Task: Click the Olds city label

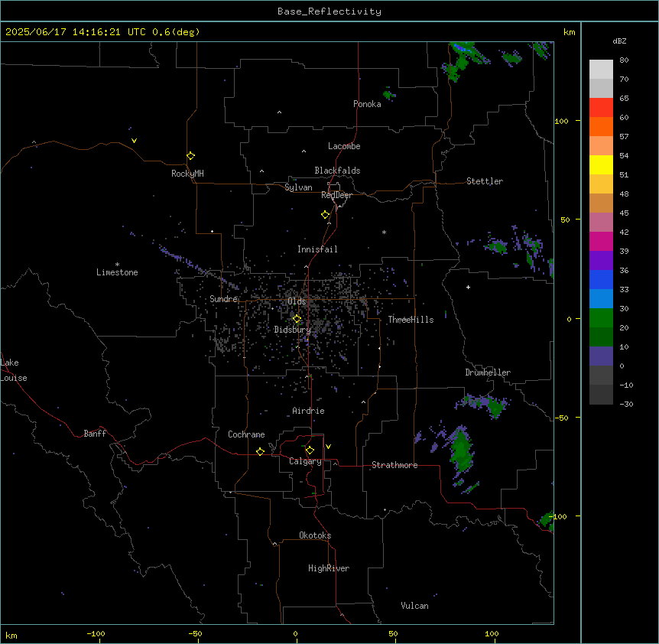Action: pyautogui.click(x=297, y=301)
